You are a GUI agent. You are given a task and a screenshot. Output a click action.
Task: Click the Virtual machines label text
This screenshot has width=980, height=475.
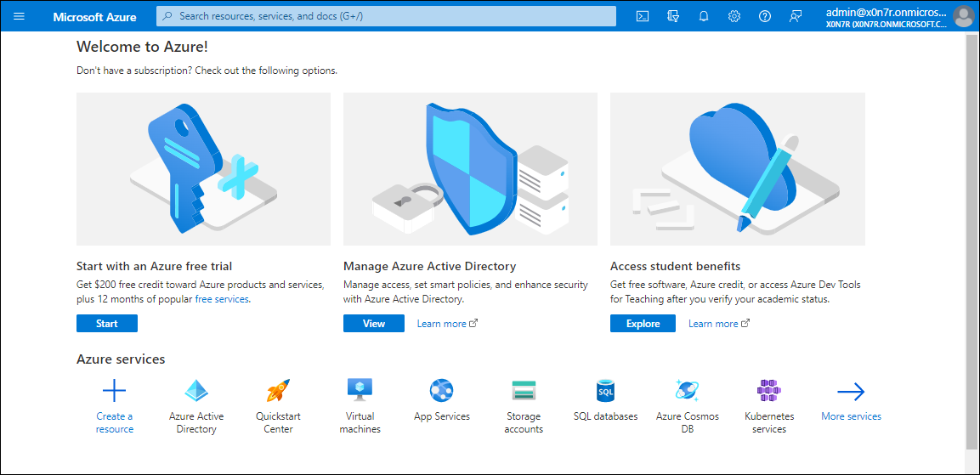(x=360, y=422)
